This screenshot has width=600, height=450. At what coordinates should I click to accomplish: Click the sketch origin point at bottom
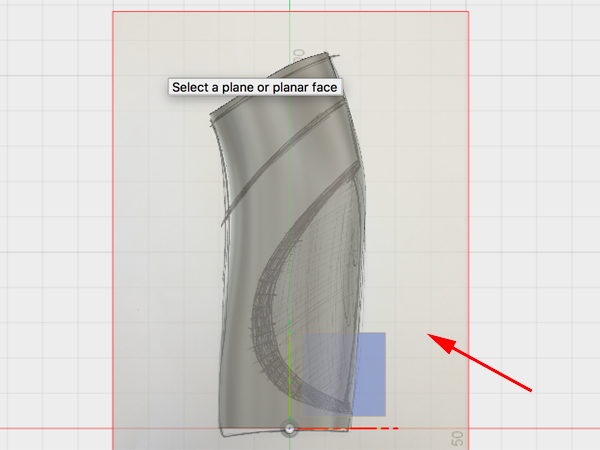pyautogui.click(x=290, y=429)
